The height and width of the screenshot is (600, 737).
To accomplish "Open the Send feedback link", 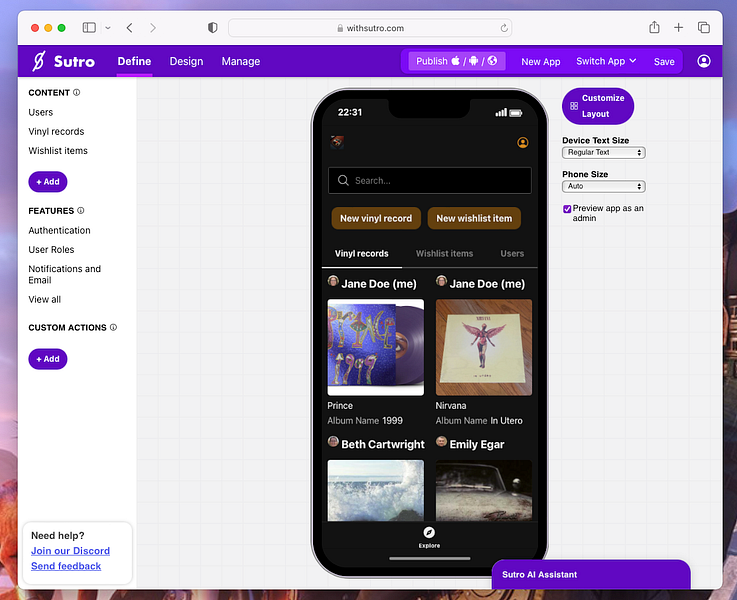I will pos(66,566).
